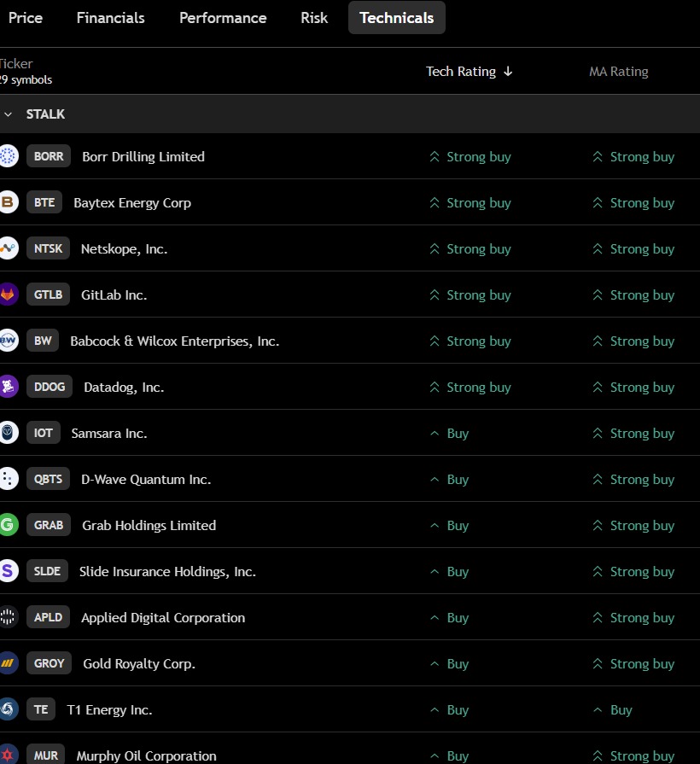Select the Risk tab
This screenshot has height=764, width=700.
point(314,18)
